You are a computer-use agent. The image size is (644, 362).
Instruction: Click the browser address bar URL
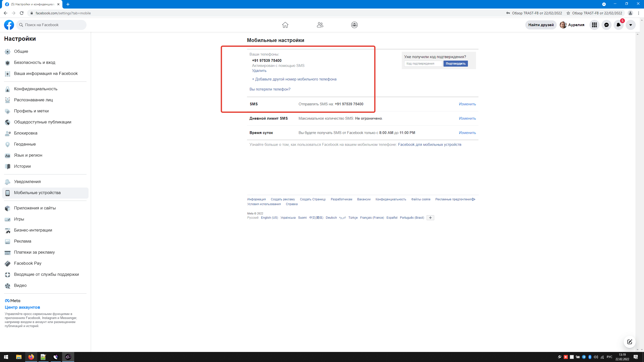click(x=63, y=13)
